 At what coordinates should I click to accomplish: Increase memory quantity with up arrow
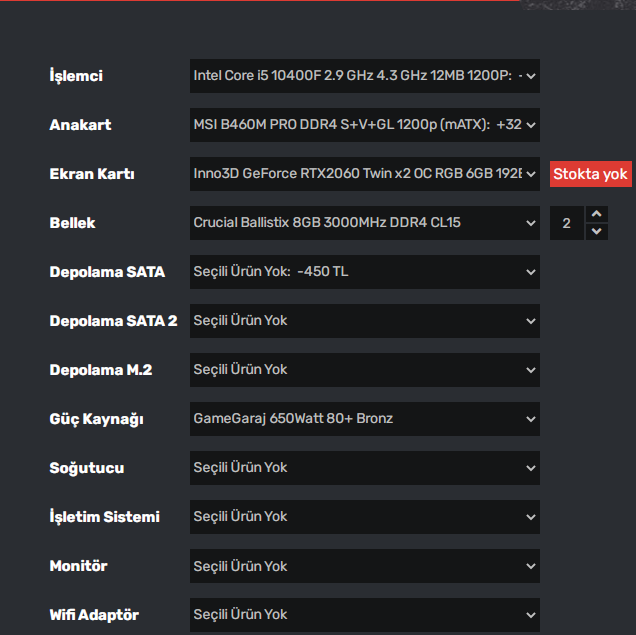tap(597, 214)
